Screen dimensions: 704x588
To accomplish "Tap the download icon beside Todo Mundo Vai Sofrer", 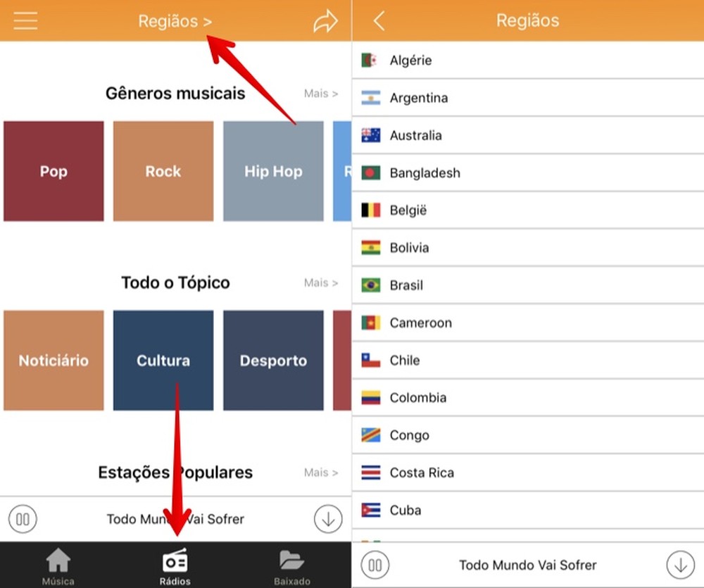I will point(680,565).
